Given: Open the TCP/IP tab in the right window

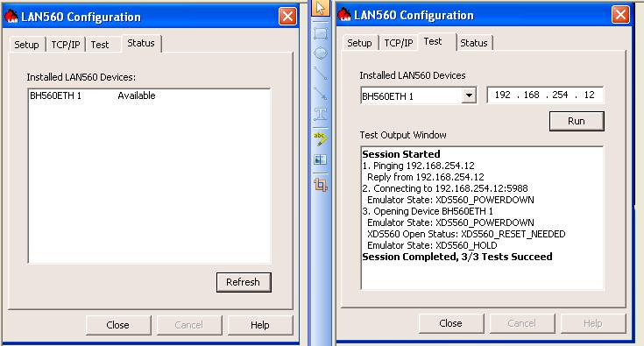Looking at the screenshot, I should [x=399, y=43].
